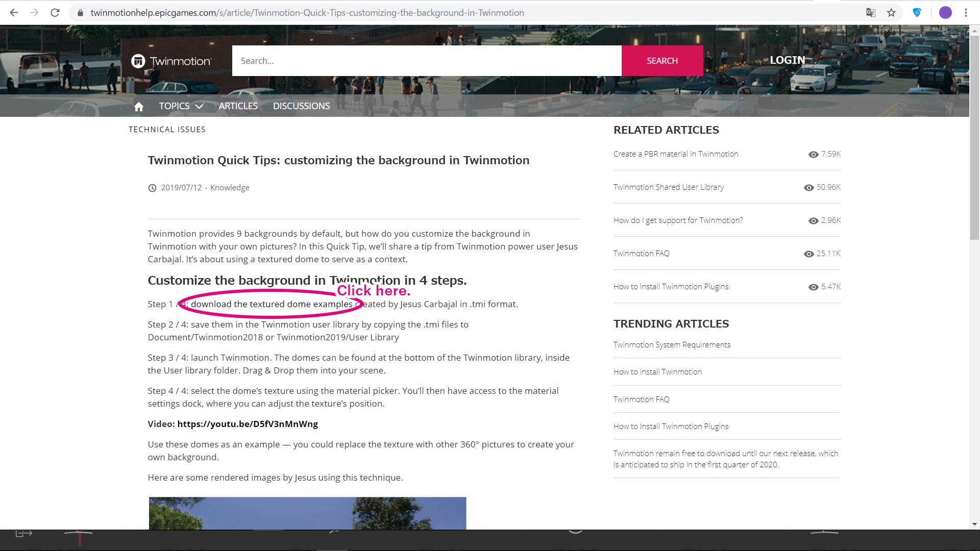Go back using browser back arrow
Viewport: 980px width, 551px height.
point(14,13)
